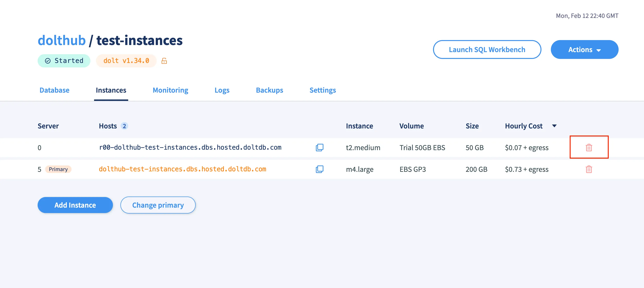The width and height of the screenshot is (644, 288).
Task: Delete the primary m4.large instance
Action: (589, 169)
